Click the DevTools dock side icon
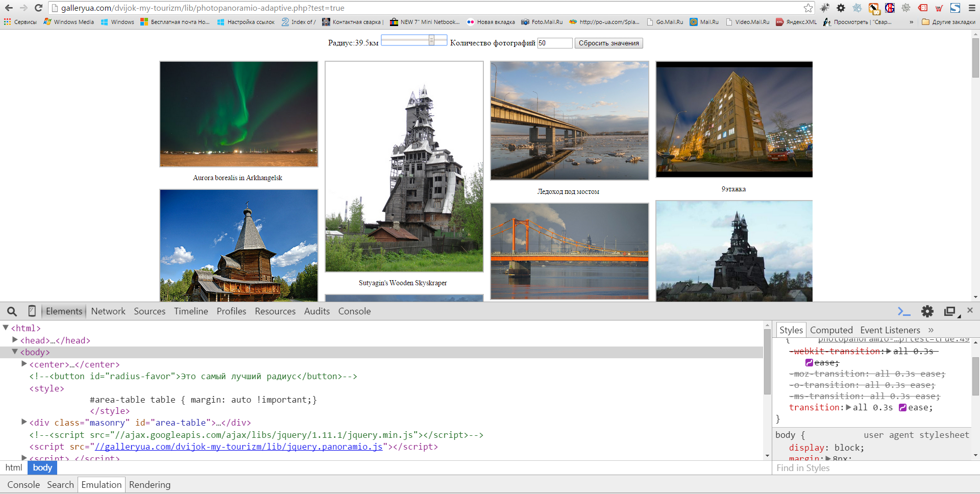This screenshot has width=980, height=494. (950, 311)
